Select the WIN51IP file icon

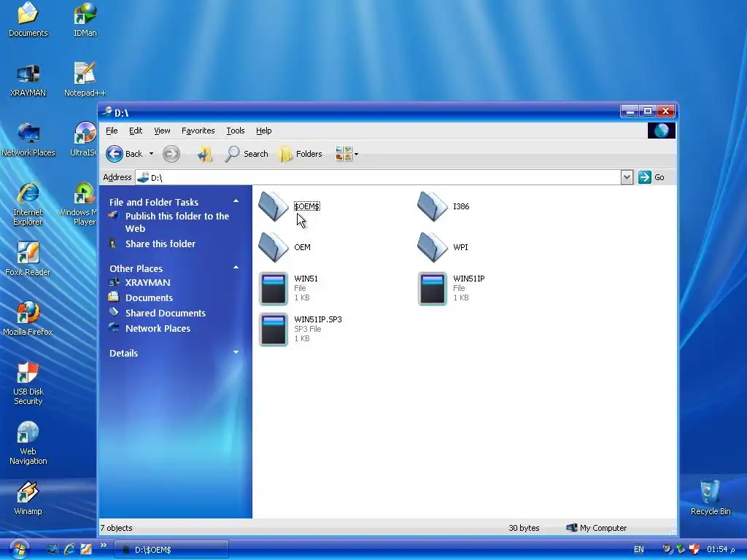coord(433,288)
